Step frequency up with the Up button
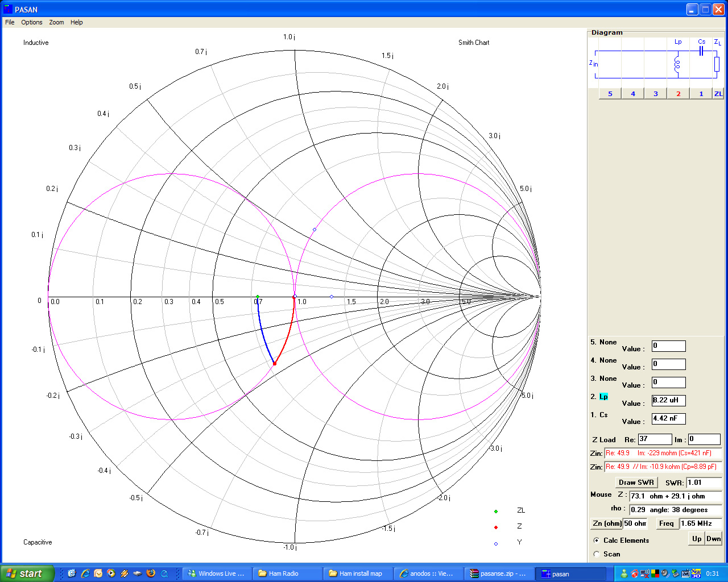The height and width of the screenshot is (582, 728). click(x=696, y=539)
